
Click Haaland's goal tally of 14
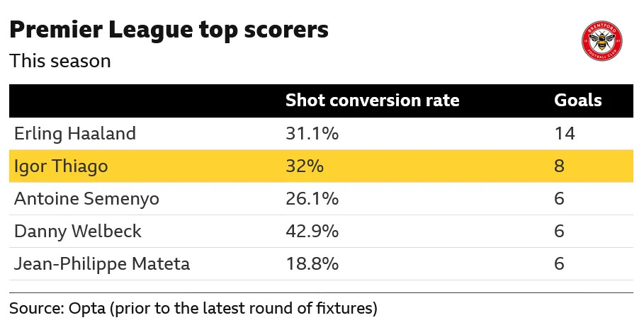point(565,134)
